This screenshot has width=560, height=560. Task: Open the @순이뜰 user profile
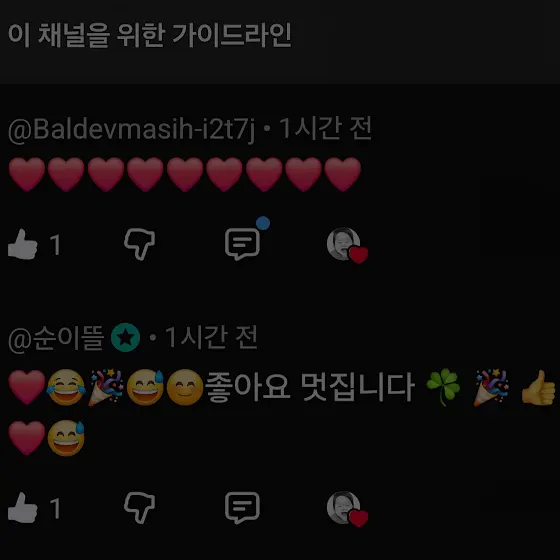(56, 338)
